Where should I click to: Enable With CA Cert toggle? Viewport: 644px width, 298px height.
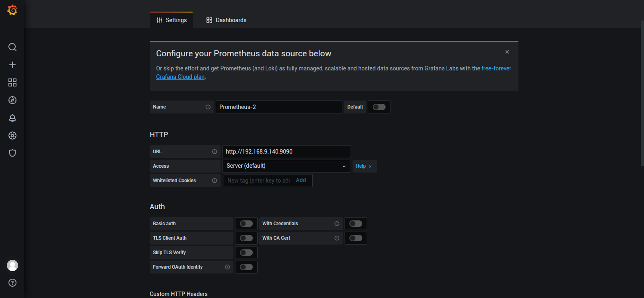click(x=356, y=238)
